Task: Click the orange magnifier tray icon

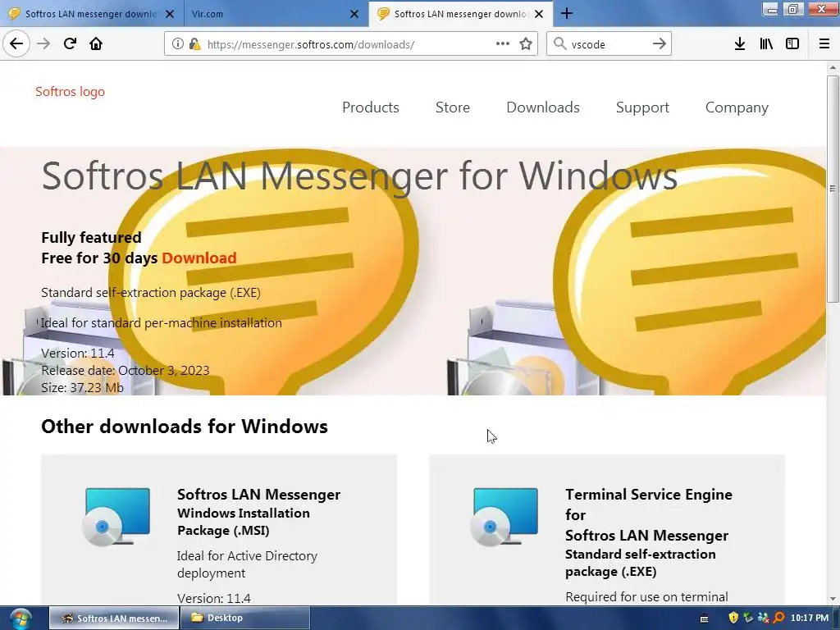Action: (x=778, y=618)
